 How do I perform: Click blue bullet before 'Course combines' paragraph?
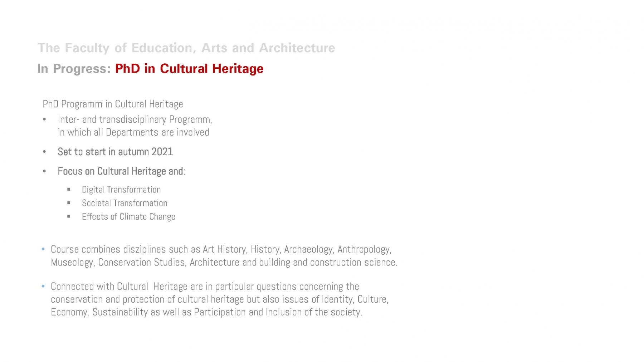43,249
